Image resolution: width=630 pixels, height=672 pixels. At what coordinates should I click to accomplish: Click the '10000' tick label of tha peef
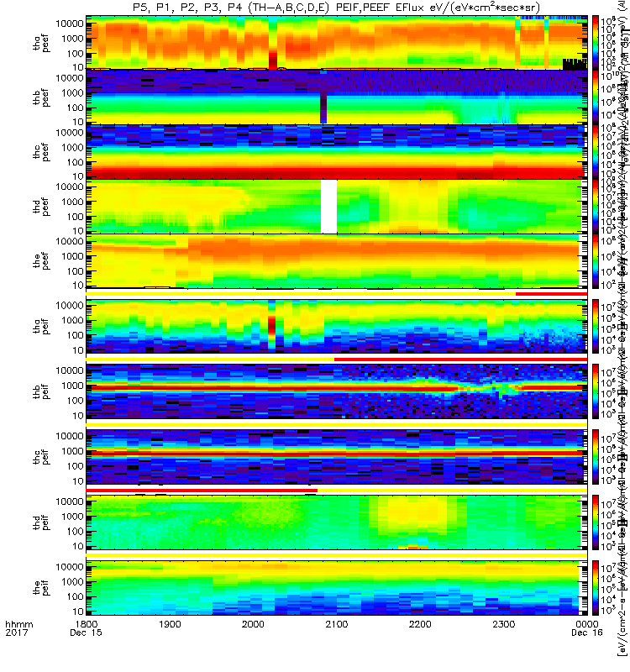point(70,24)
